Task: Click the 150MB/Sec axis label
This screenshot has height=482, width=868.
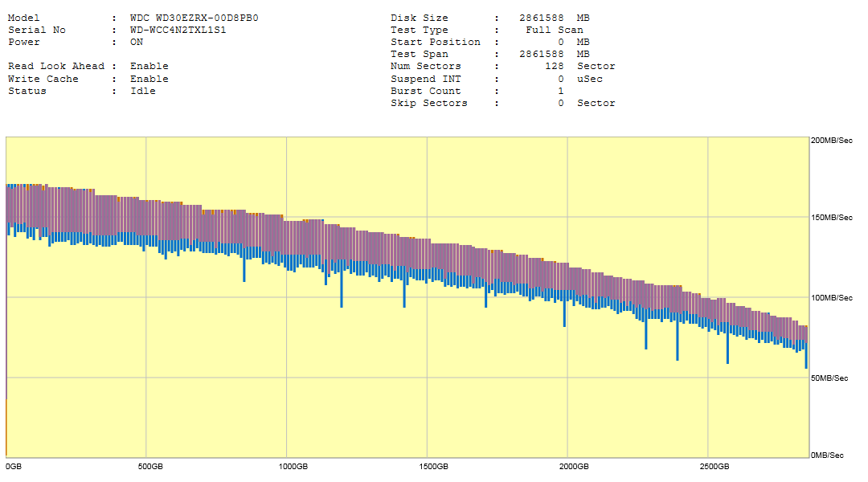Action: (x=831, y=218)
